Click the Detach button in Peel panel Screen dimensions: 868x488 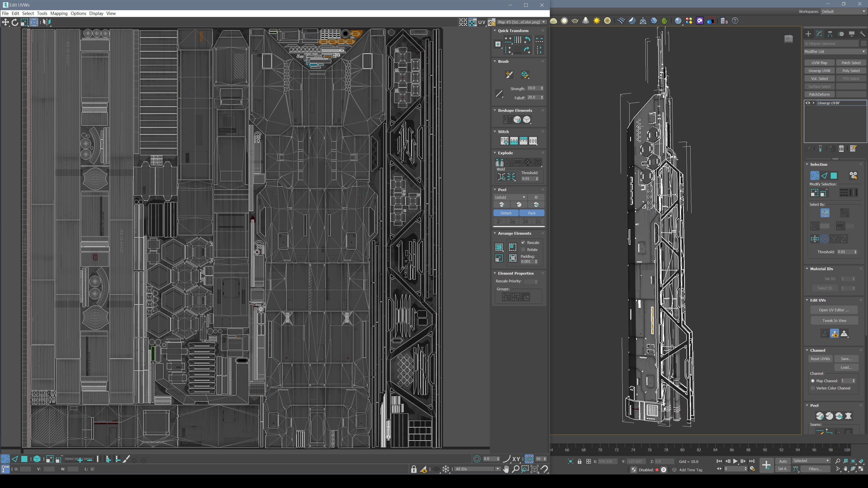coord(506,213)
